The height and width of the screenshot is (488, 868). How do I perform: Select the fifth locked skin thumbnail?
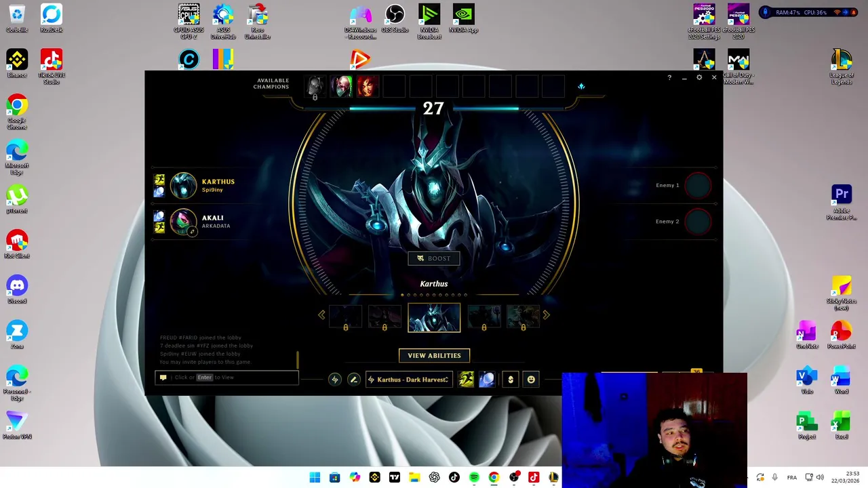click(x=523, y=317)
